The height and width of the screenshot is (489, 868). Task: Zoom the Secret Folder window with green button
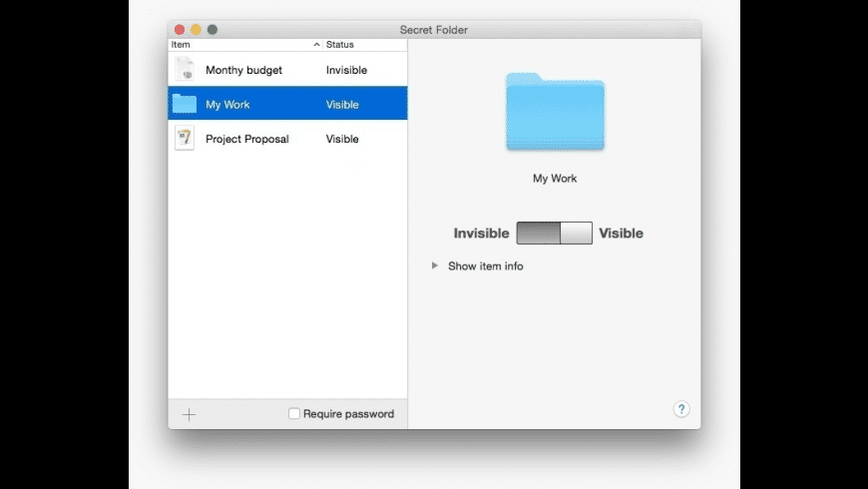(213, 29)
